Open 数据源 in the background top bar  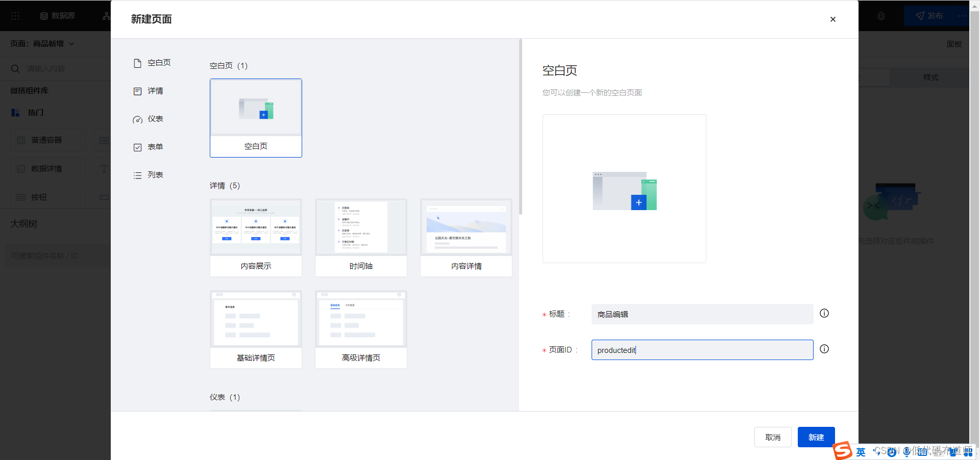pyautogui.click(x=58, y=16)
